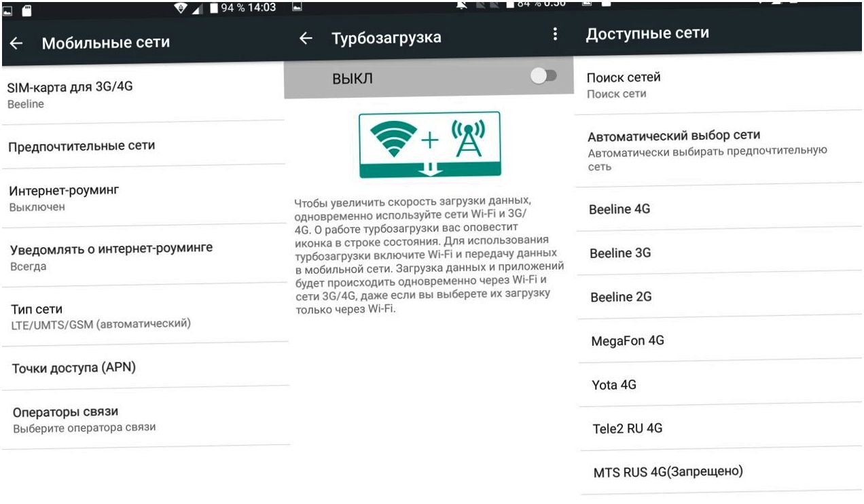Open Интернет-роуминг setting
Image resolution: width=864 pixels, height=504 pixels.
144,198
